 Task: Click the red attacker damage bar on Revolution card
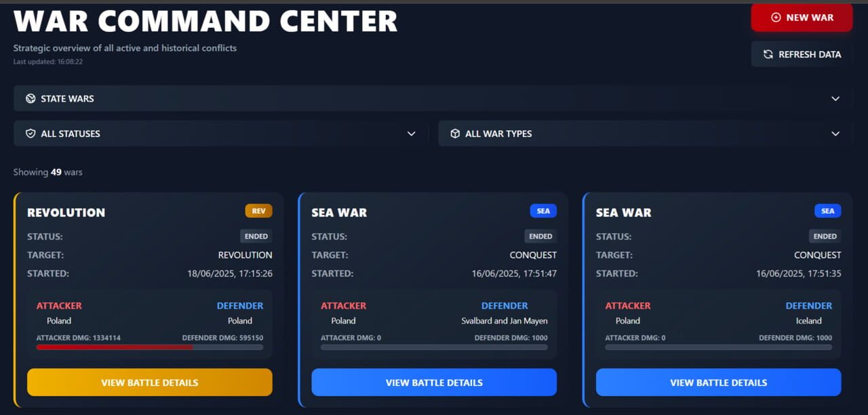click(x=114, y=347)
